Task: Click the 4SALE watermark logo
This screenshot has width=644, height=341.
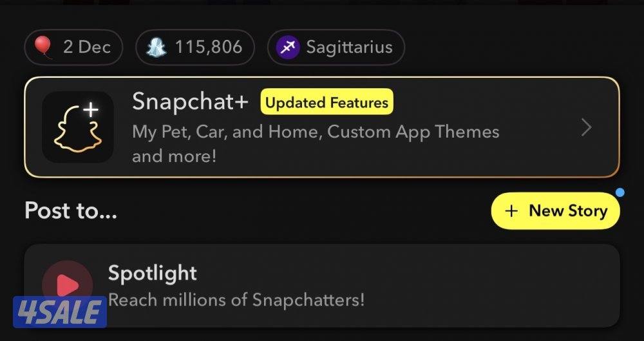Action: tap(60, 312)
